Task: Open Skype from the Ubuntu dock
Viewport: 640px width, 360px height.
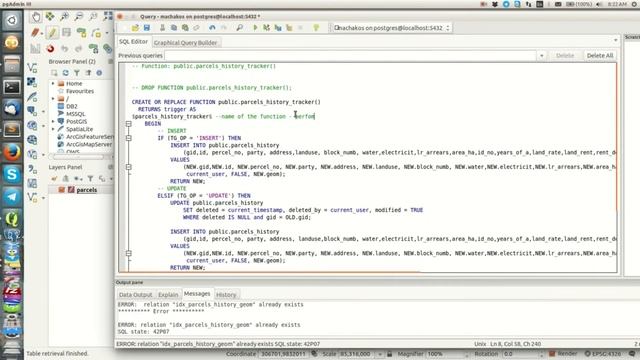Action: [x=12, y=175]
